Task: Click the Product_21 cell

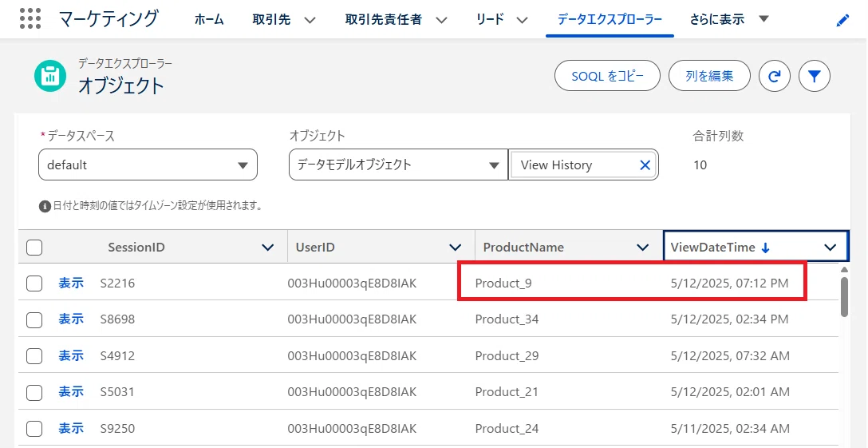Action: pos(507,392)
